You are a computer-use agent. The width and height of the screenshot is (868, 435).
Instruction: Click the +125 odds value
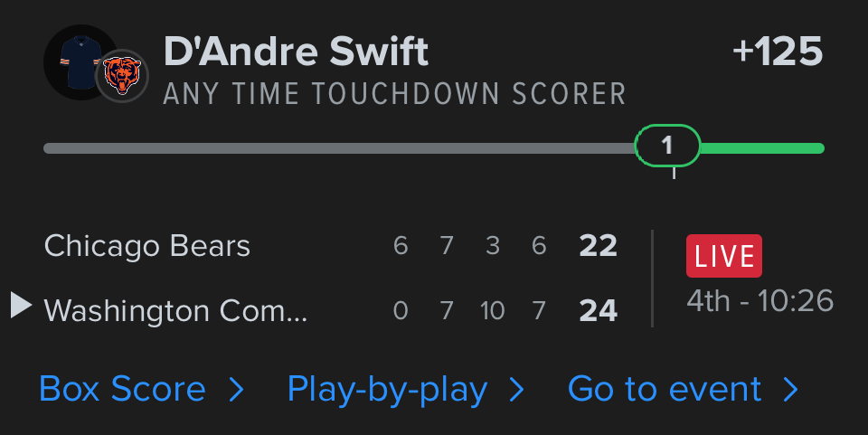[x=778, y=52]
